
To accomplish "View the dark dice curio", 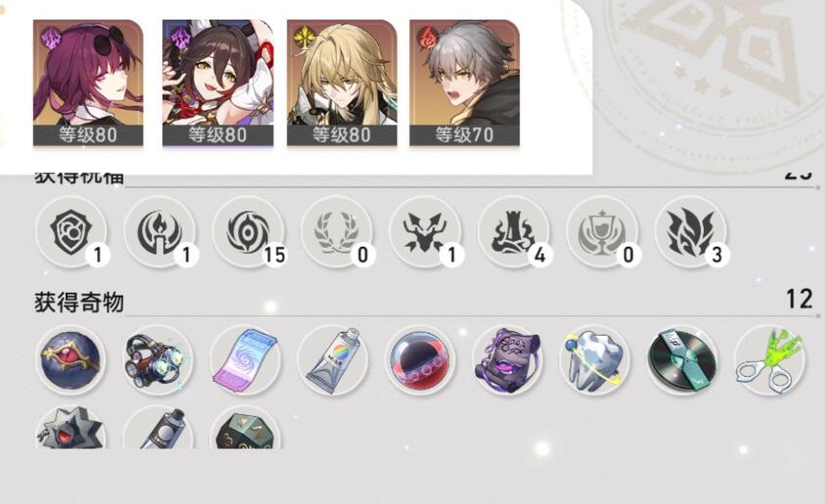I will [x=246, y=428].
